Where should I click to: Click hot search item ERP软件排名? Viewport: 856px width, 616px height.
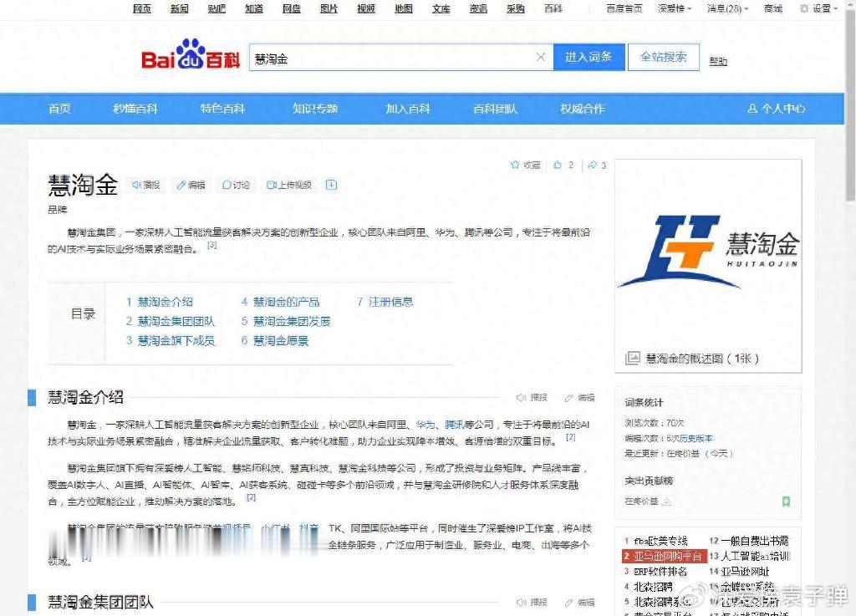[x=660, y=571]
